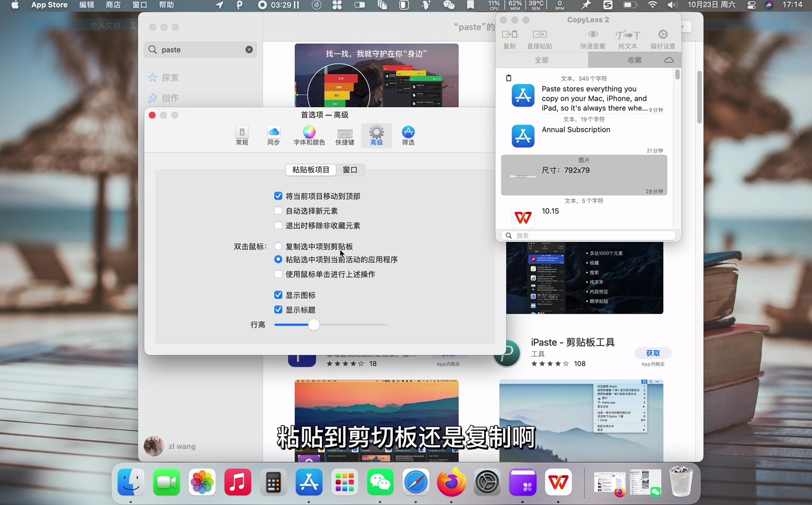Open the iPaste screenshot thumbnail with menu
The height and width of the screenshot is (505, 812).
[x=581, y=420]
